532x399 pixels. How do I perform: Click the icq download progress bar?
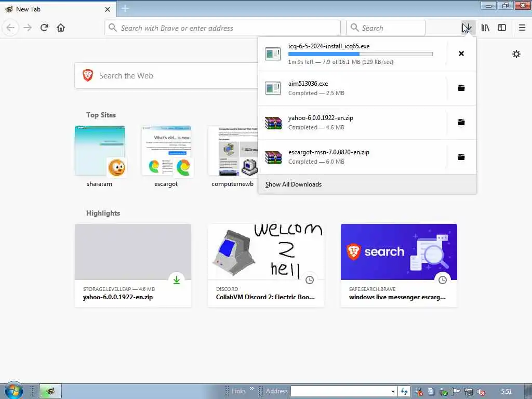pos(361,54)
